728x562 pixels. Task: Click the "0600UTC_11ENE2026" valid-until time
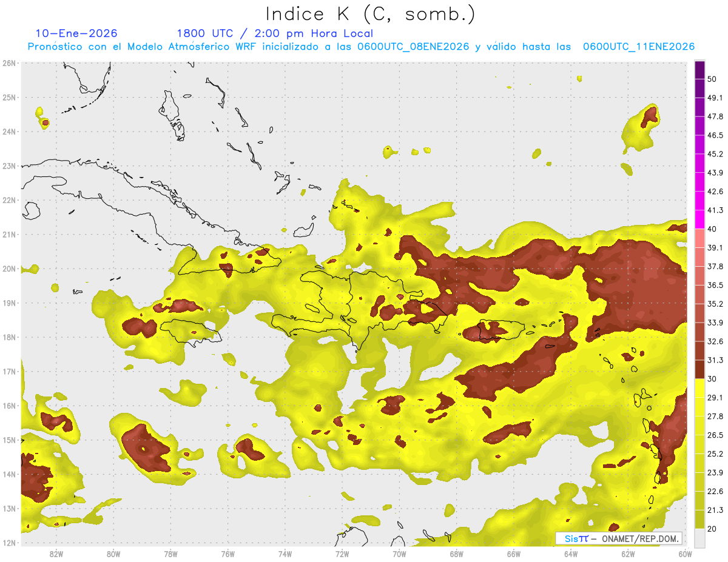(639, 47)
